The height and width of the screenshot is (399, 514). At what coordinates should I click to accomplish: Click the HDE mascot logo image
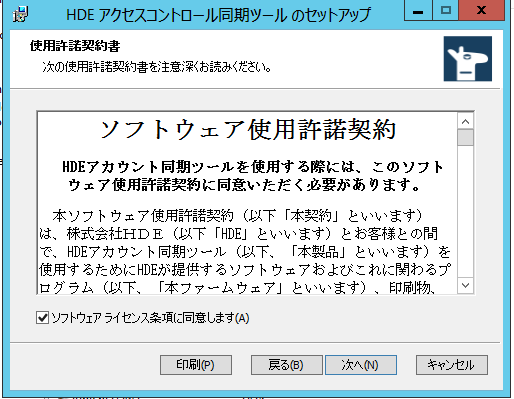click(x=468, y=59)
